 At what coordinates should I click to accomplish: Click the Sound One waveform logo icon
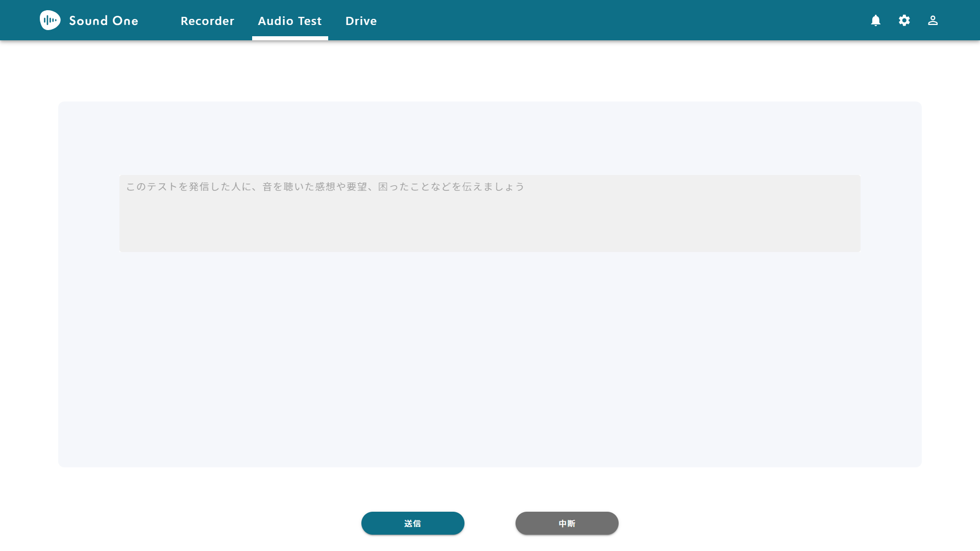50,20
